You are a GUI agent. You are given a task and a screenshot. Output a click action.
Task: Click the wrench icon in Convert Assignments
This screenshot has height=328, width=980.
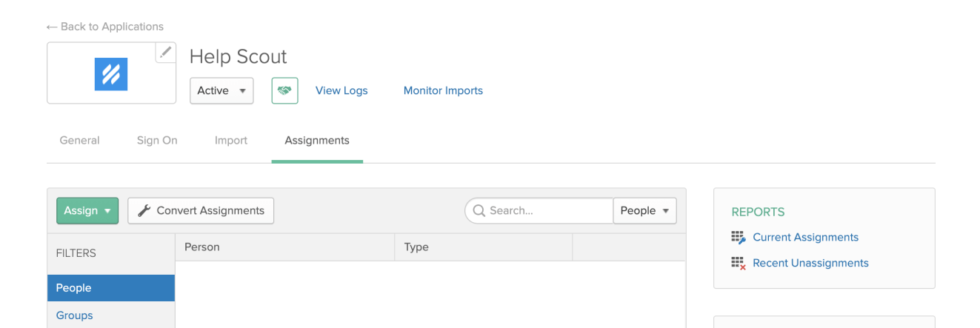[144, 211]
